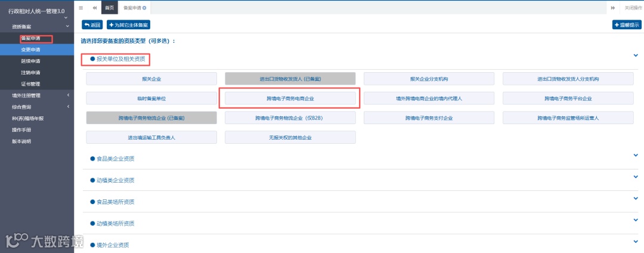The height and width of the screenshot is (253, 644).
Task: Select 跨境电子商务物流企业 (仅B2B) option
Action: pos(290,118)
